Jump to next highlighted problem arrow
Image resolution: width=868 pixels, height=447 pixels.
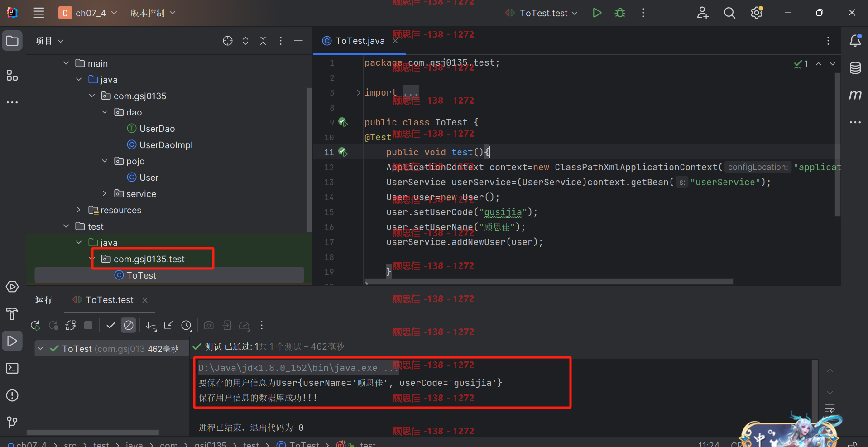[x=832, y=64]
